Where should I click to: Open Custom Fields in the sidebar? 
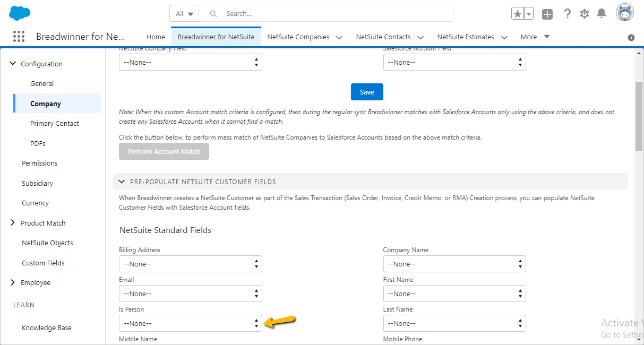pos(43,263)
